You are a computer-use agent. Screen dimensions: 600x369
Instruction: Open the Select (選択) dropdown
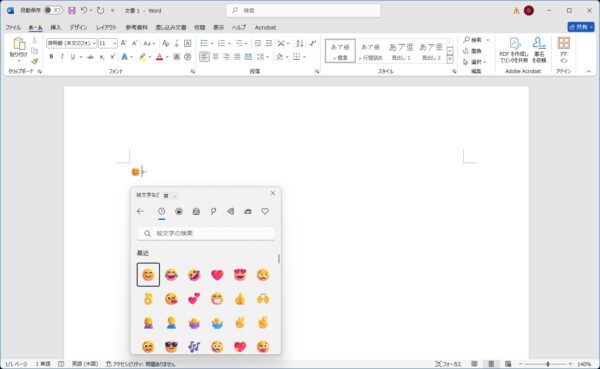475,62
